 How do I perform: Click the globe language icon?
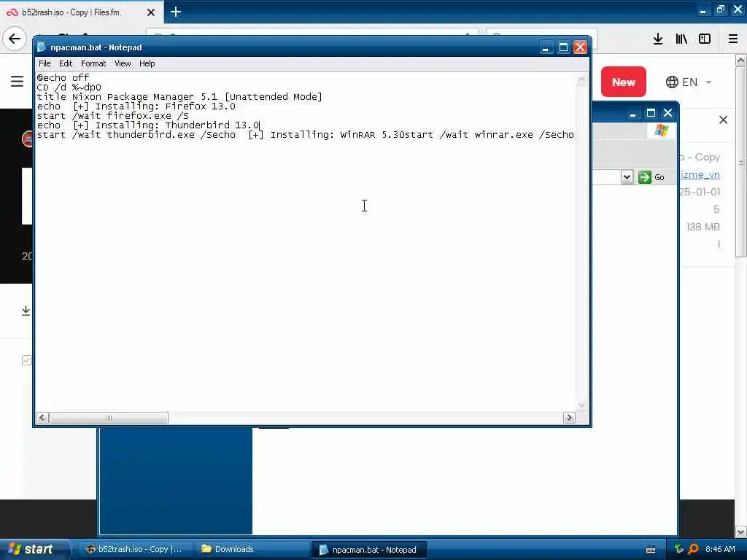pyautogui.click(x=672, y=82)
